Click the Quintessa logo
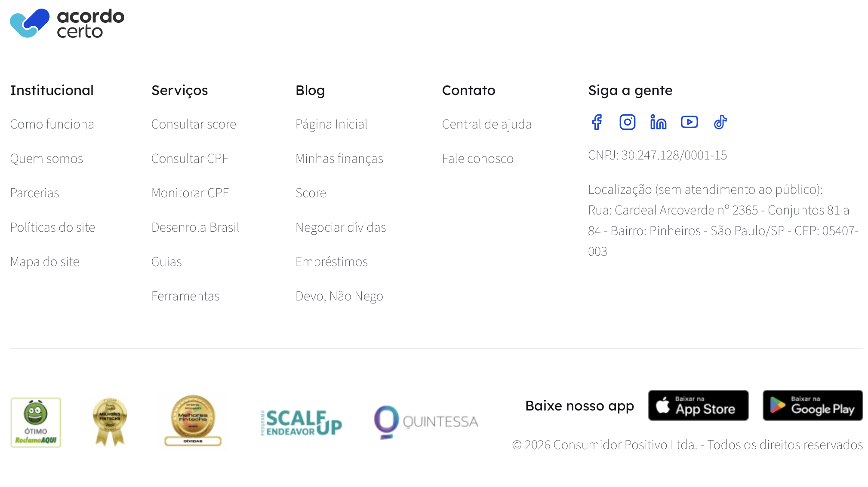The image size is (868, 487). click(426, 422)
